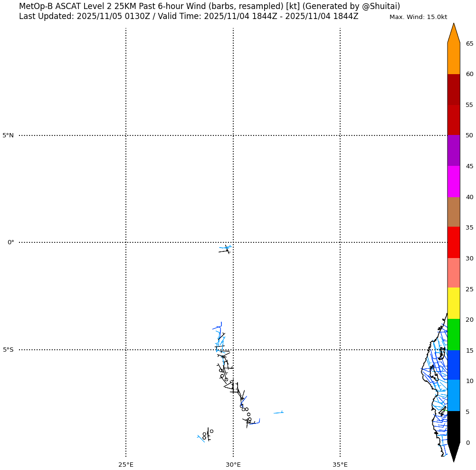476x470 pixels.
Task: Click the 35°E longitude axis label
Action: (340, 464)
